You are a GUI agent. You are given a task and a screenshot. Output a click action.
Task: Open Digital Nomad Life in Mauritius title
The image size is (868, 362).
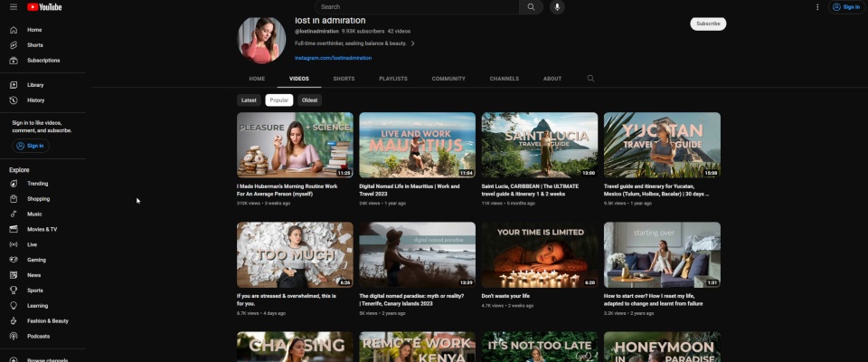(x=409, y=190)
